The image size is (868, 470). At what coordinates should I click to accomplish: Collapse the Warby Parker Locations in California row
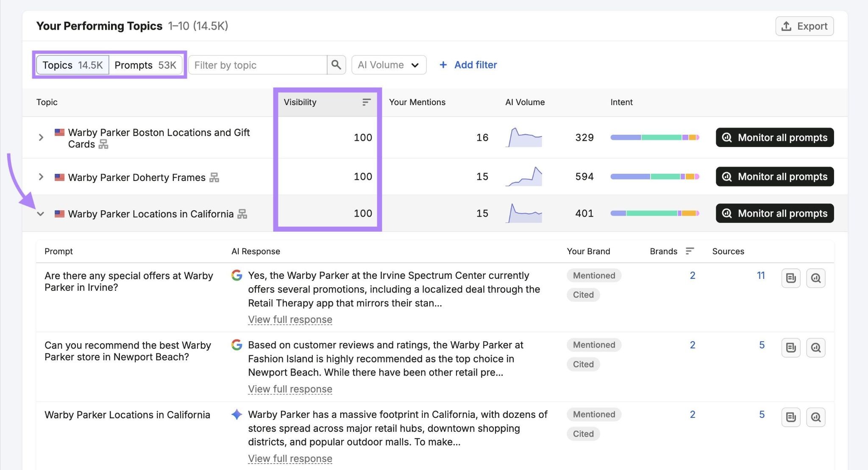tap(41, 214)
